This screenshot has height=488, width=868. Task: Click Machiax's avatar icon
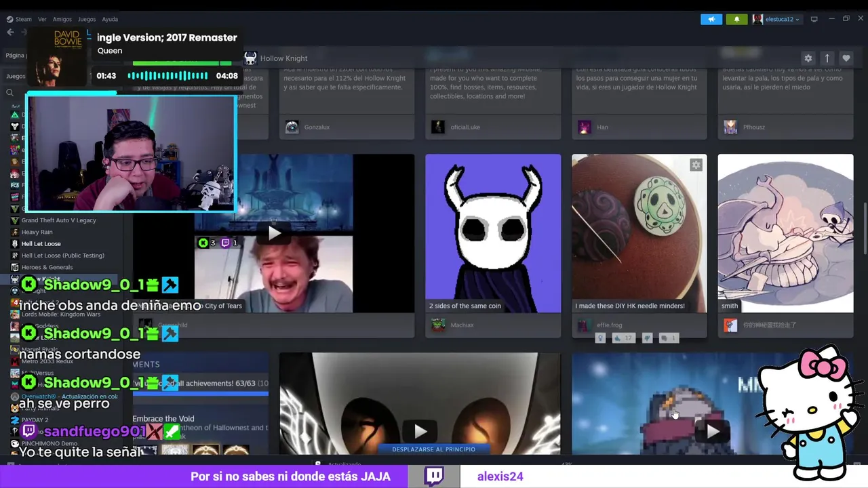(438, 325)
